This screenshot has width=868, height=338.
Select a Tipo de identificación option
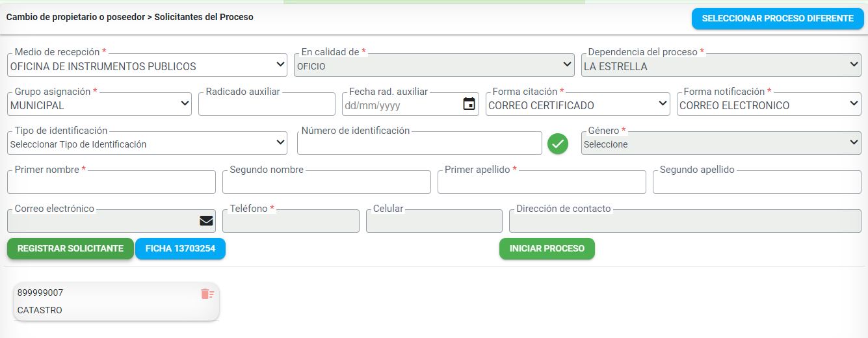[148, 143]
